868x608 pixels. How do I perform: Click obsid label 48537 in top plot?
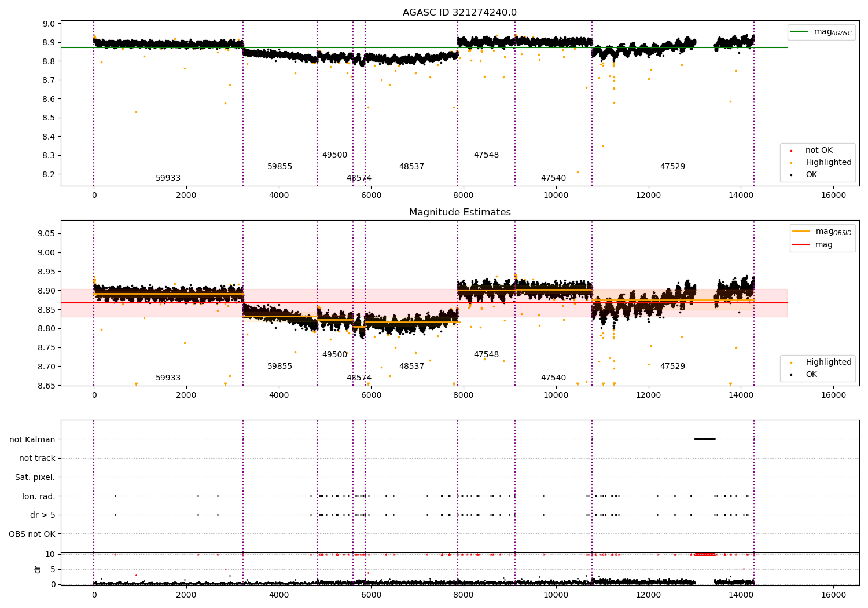pos(411,167)
